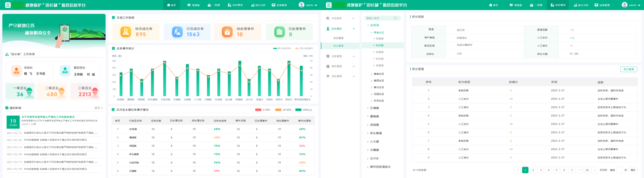Click the 总田长 orange person avatar icon

[x=16, y=71]
